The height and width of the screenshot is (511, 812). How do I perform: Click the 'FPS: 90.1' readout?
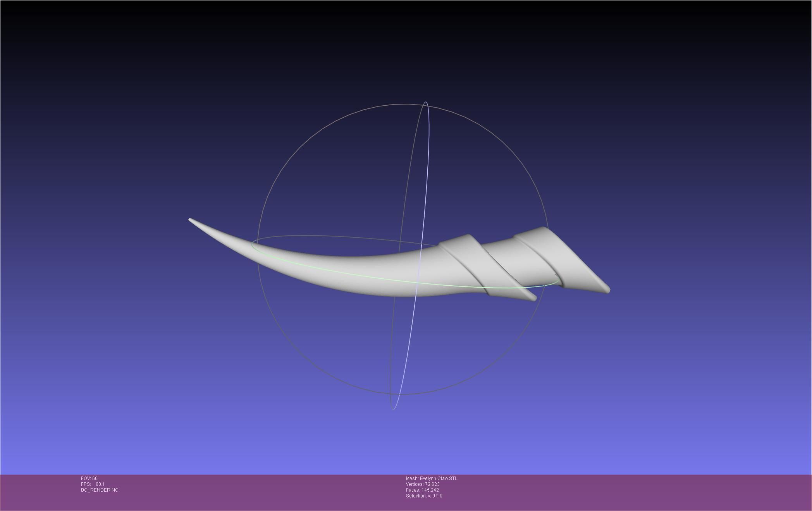93,484
